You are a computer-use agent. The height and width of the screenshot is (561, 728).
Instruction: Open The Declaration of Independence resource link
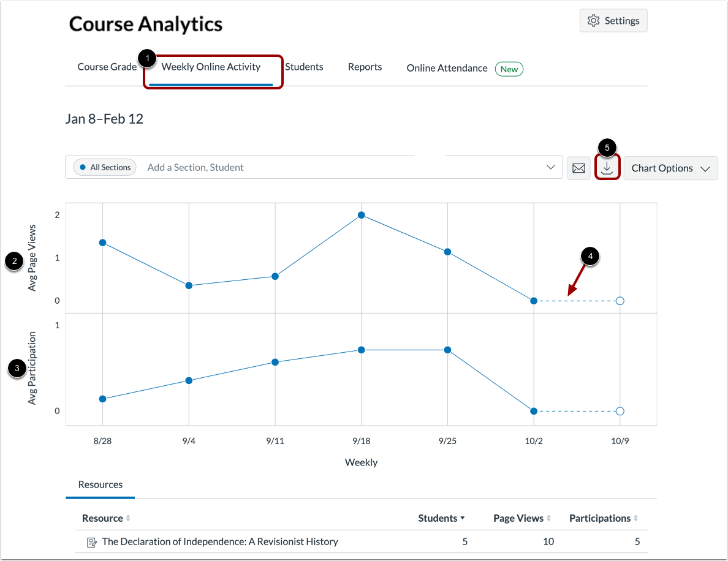(220, 541)
